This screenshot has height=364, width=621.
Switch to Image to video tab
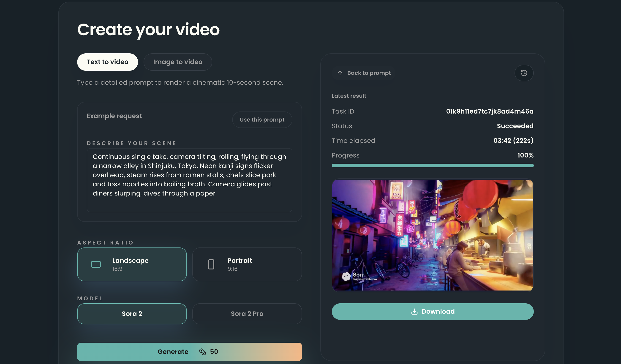(x=178, y=62)
